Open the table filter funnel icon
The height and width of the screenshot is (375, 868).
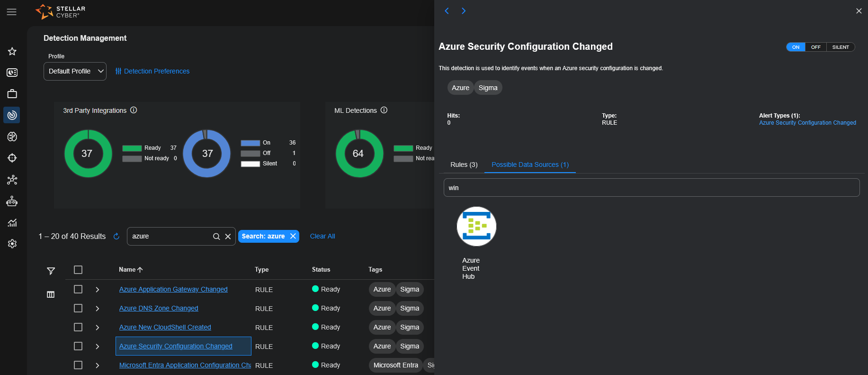click(x=51, y=271)
